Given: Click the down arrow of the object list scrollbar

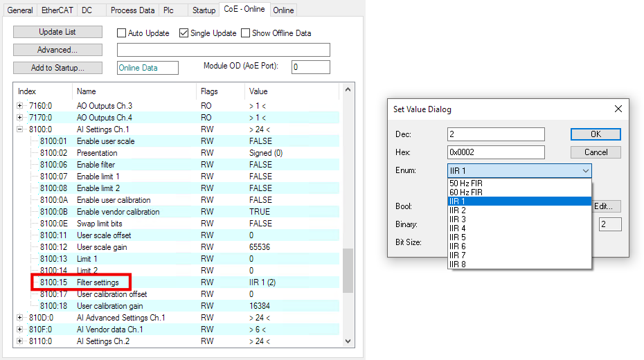Looking at the screenshot, I should [x=348, y=341].
